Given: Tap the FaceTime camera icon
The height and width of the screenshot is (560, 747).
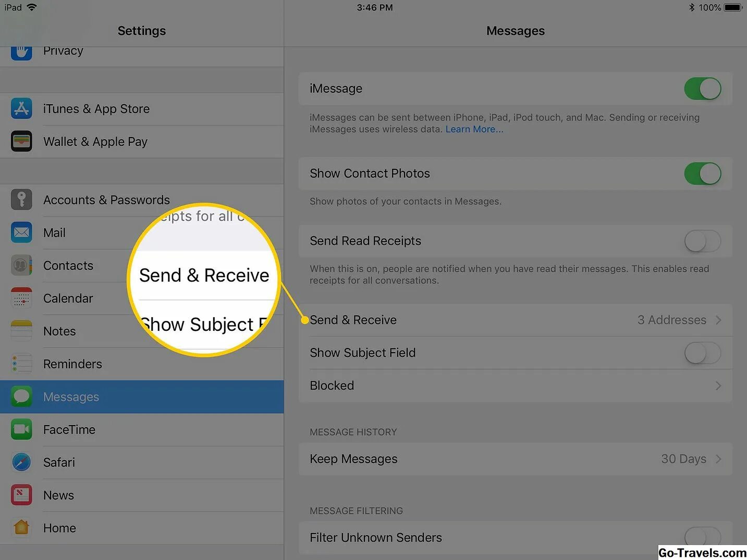Looking at the screenshot, I should click(x=21, y=429).
